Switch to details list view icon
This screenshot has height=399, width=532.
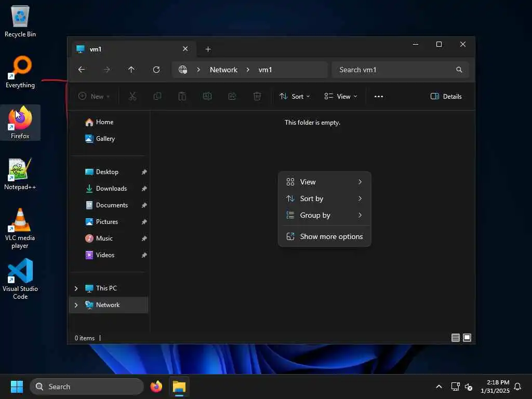[x=456, y=338]
